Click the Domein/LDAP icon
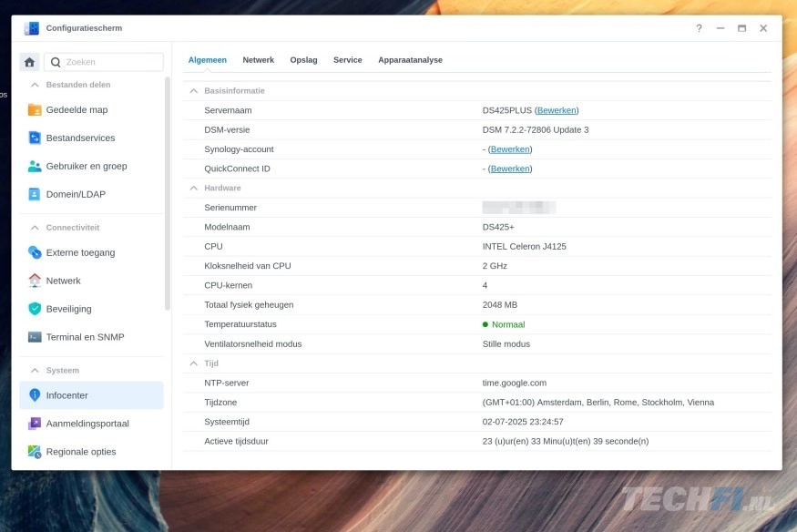 pos(35,194)
